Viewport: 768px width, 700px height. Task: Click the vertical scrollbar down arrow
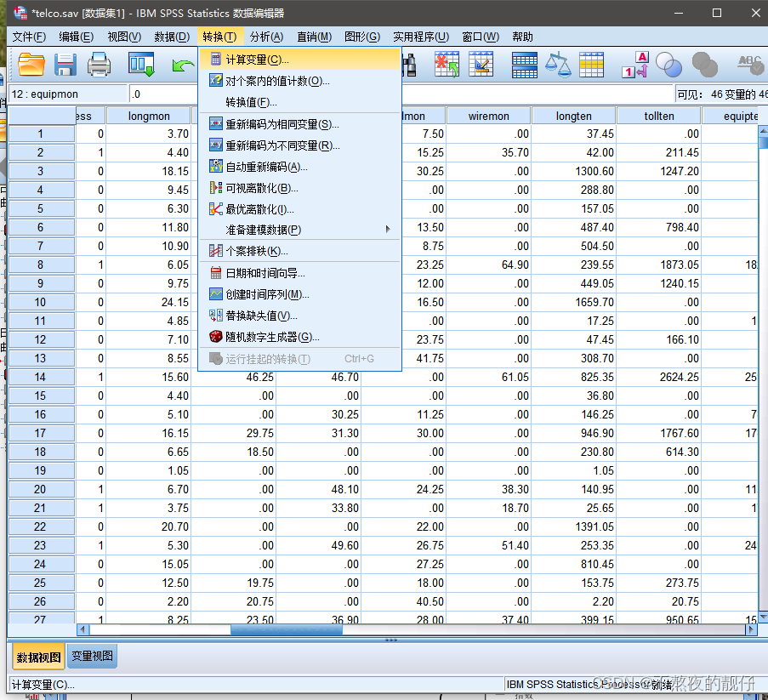(763, 617)
